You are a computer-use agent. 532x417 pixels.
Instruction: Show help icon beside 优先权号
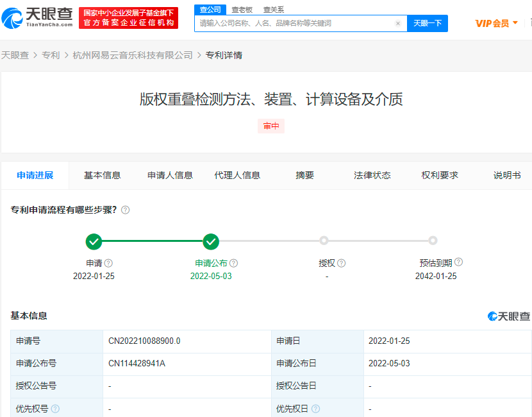pos(55,409)
